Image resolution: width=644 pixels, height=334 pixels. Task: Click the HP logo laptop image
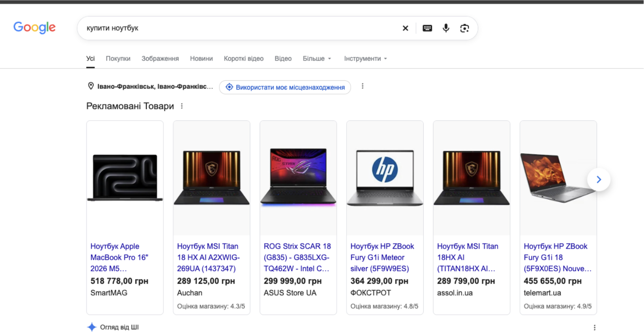click(385, 177)
